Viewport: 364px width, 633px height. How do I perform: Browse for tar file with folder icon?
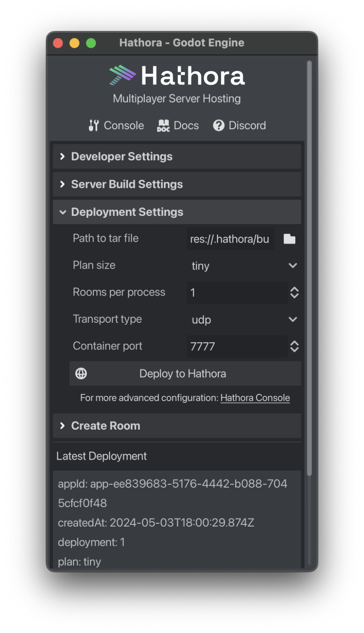290,239
